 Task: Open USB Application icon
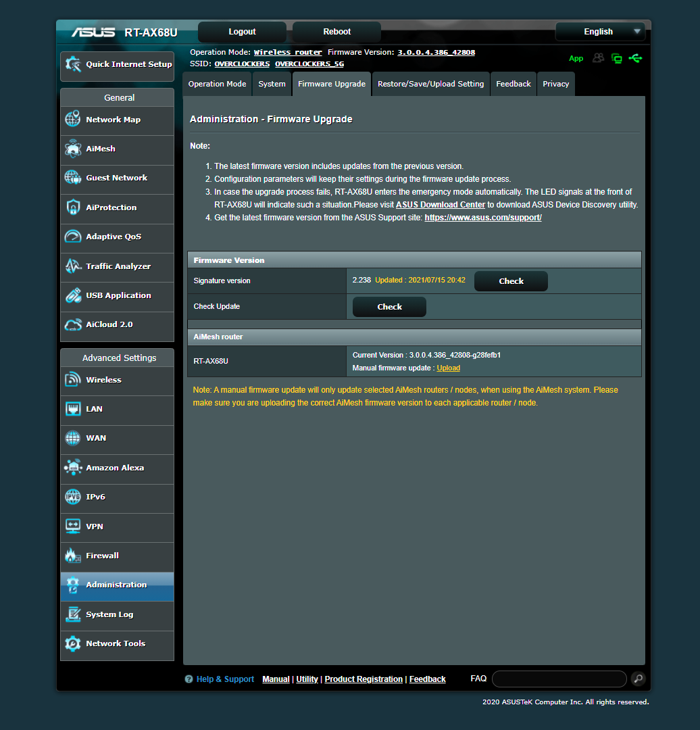tap(72, 295)
